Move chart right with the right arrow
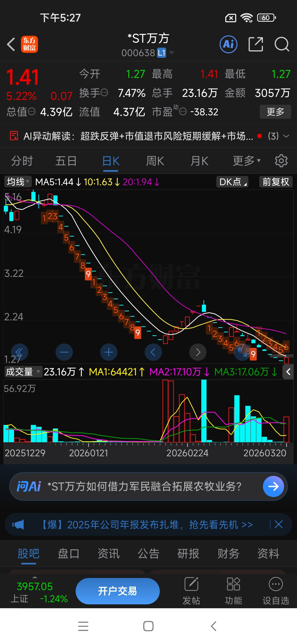This screenshot has height=644, width=297. pos(198,352)
